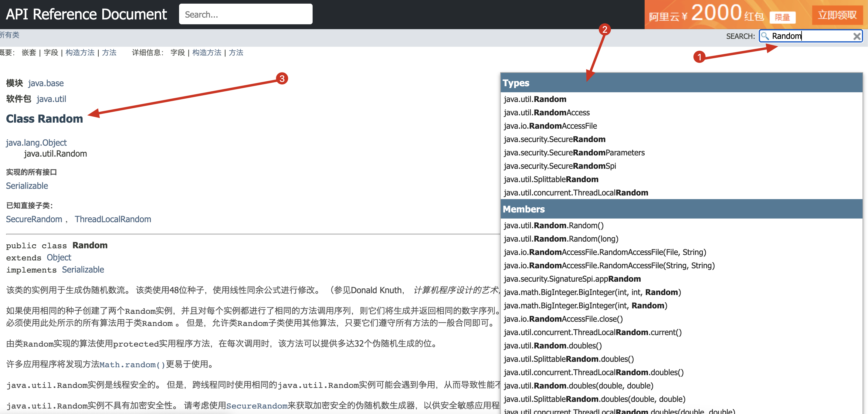
Task: Click the SEARCH input containing Random
Action: click(811, 36)
